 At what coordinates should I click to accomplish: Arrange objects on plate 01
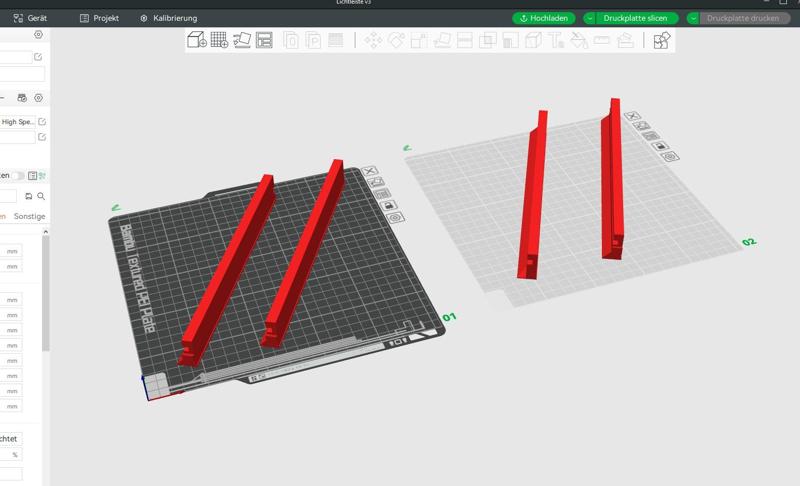click(x=382, y=194)
